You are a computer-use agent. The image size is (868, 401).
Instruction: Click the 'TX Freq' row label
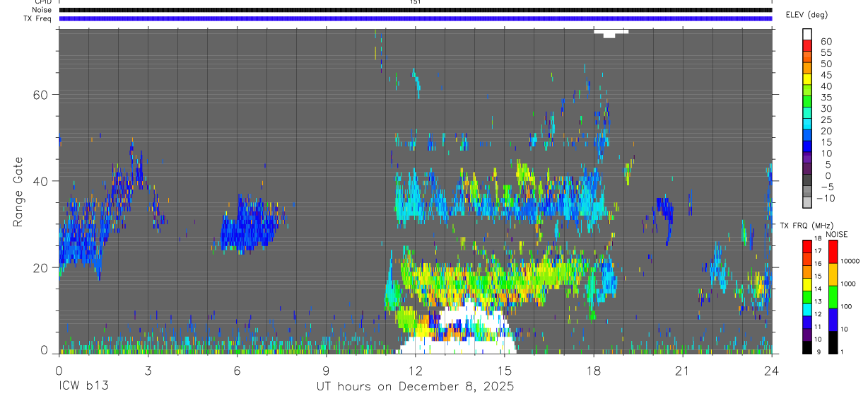(x=39, y=18)
